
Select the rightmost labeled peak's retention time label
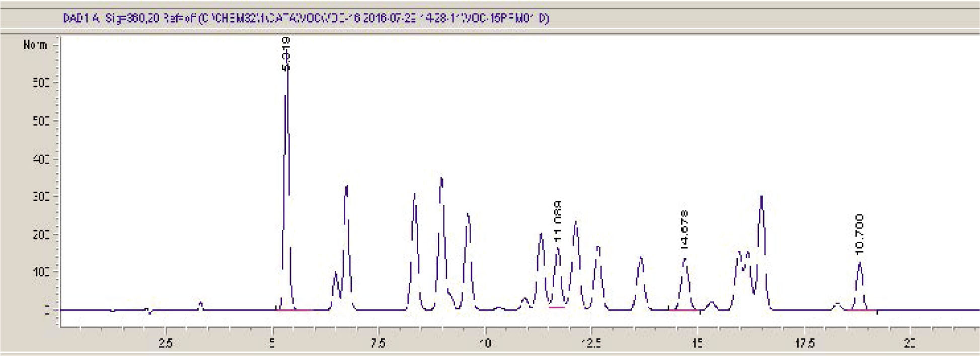859,234
